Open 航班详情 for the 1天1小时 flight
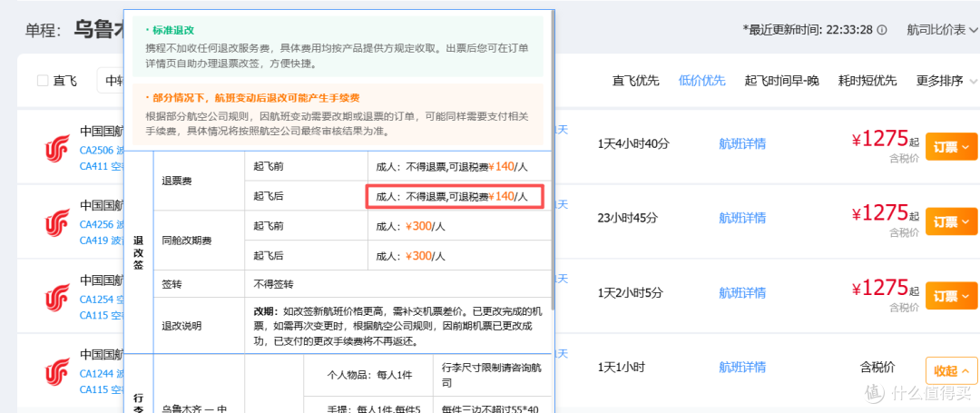The height and width of the screenshot is (413, 980). pyautogui.click(x=742, y=368)
